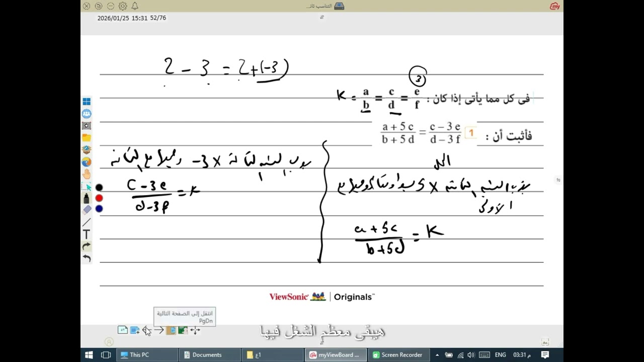Screen dimensions: 644x362
Task: Choose the dark blue pen color
Action: tap(99, 209)
